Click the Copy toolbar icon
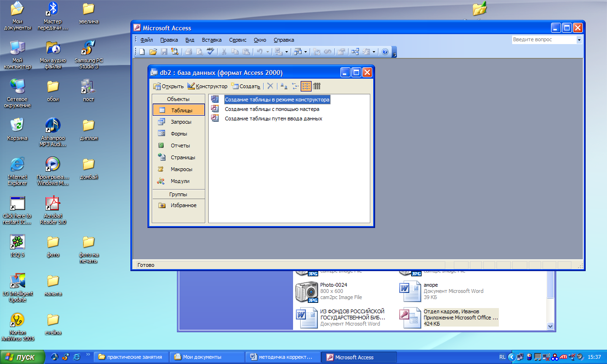The height and width of the screenshot is (364, 607). click(x=235, y=52)
